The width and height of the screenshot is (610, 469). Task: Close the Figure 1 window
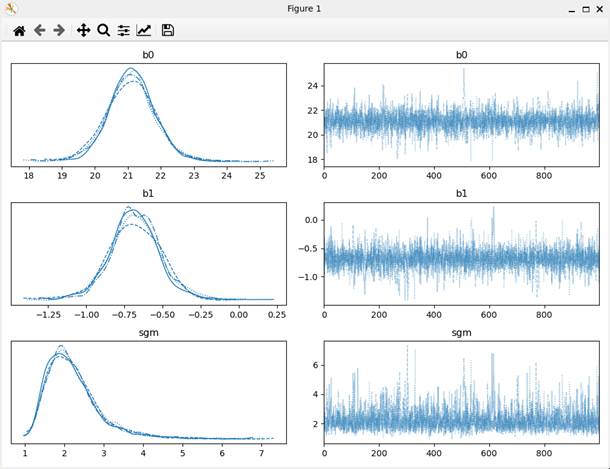pyautogui.click(x=598, y=9)
